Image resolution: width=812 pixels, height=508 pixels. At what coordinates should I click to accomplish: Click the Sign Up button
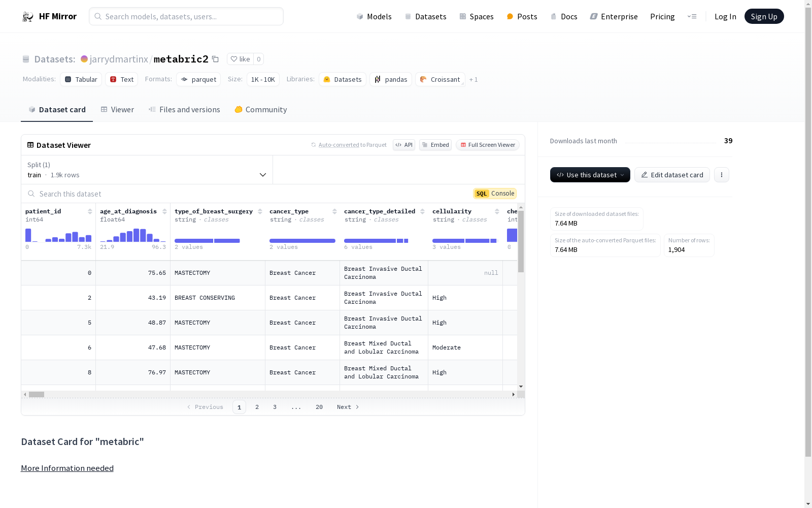(764, 16)
